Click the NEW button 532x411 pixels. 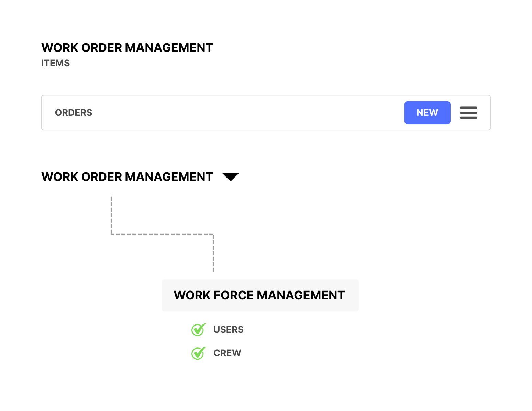427,113
